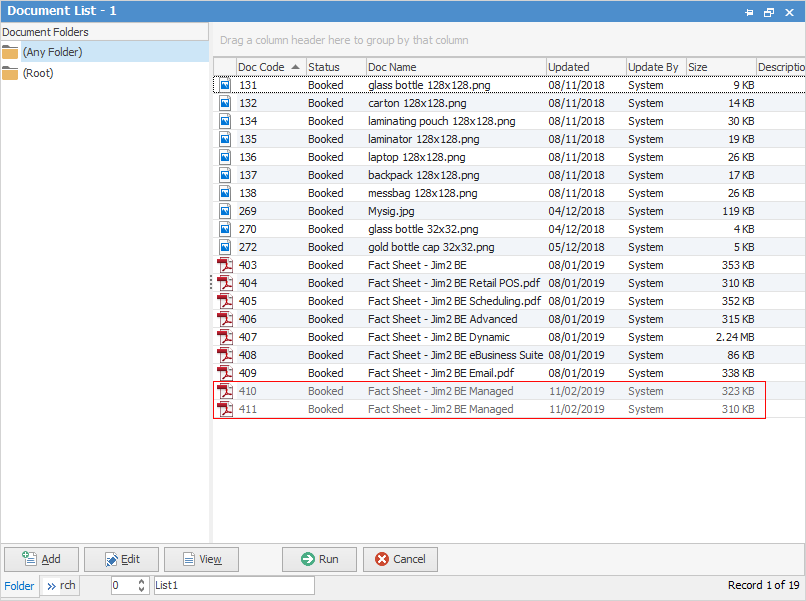The width and height of the screenshot is (806, 601).
Task: Click the image file icon next to Mysig.jpg
Action: tap(224, 211)
